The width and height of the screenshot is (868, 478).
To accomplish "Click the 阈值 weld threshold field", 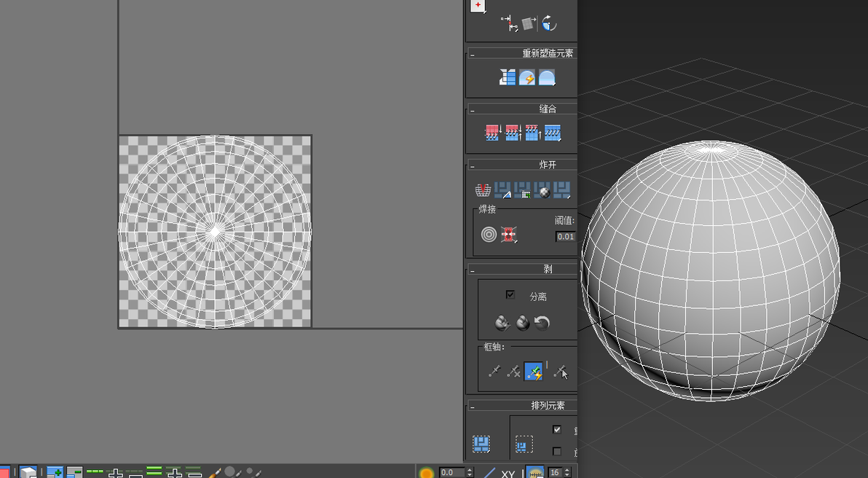I will 566,237.
